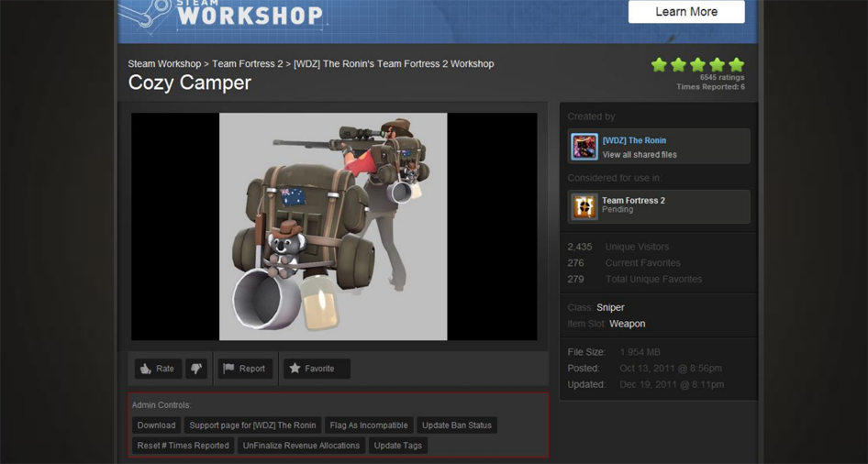Click The Ronin's avatar icon
Image resolution: width=868 pixels, height=464 pixels.
tap(584, 147)
